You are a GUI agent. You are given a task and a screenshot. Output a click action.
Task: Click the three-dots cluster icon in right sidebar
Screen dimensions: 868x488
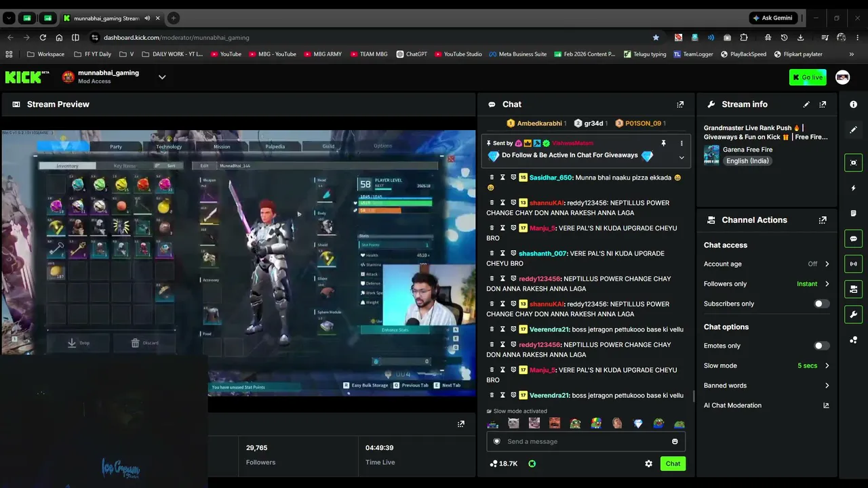pos(854,340)
